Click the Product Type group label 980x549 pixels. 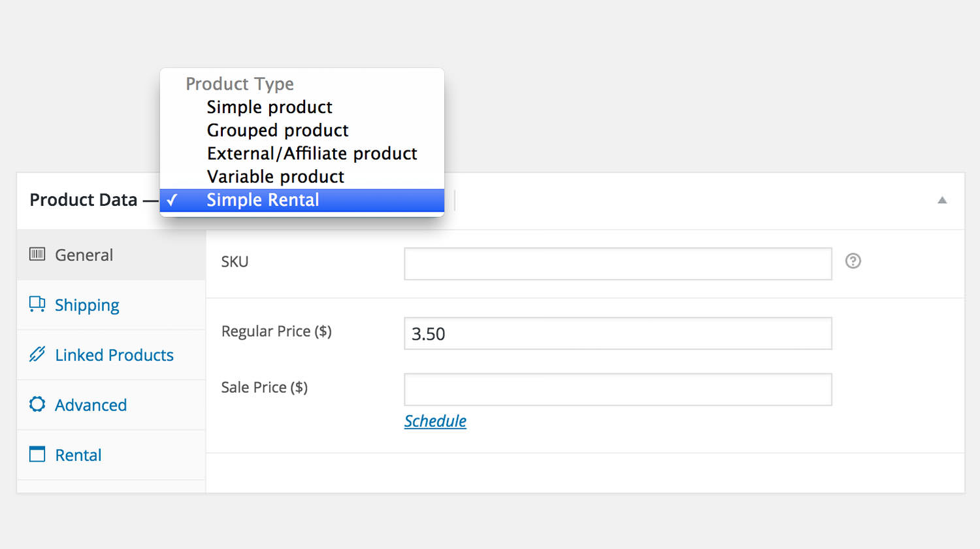coord(240,84)
